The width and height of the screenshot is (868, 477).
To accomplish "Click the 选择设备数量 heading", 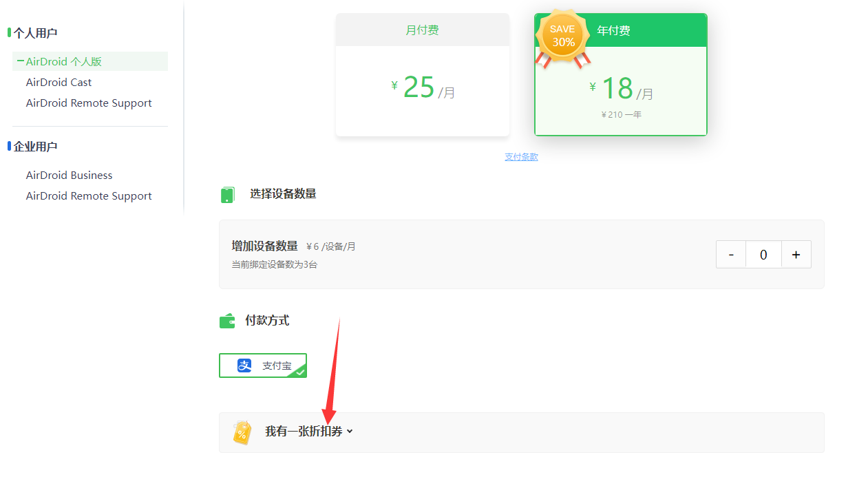I will 283,194.
